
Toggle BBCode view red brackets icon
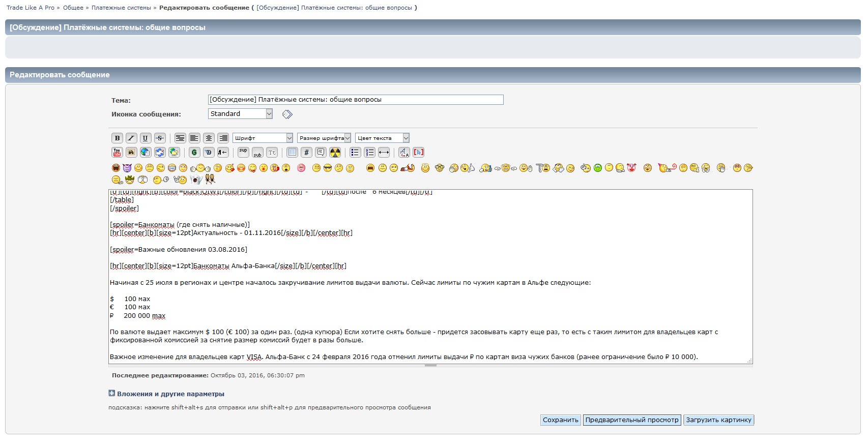point(418,152)
